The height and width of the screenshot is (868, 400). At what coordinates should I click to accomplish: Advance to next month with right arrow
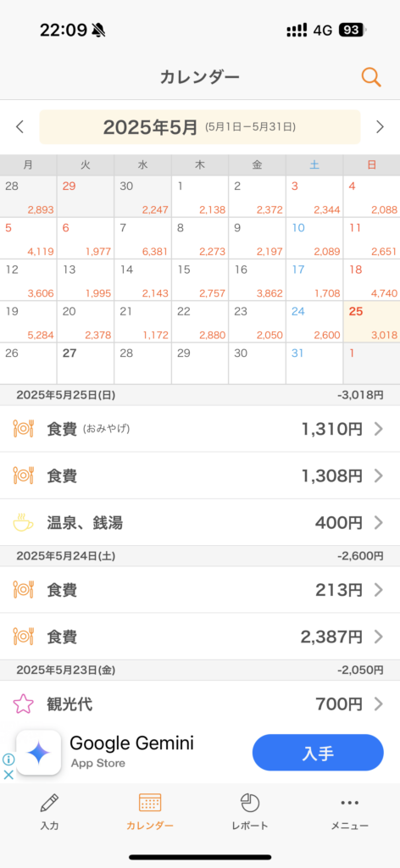pos(380,127)
